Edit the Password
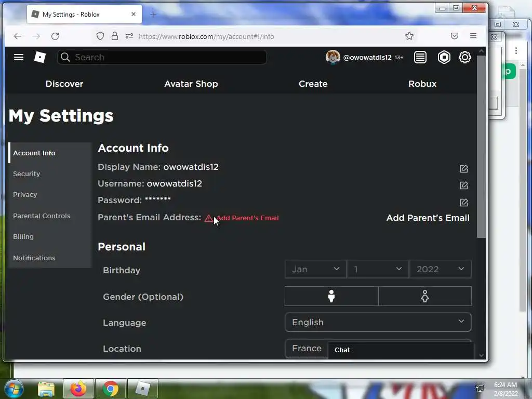Viewport: 532px width, 399px height. (464, 203)
